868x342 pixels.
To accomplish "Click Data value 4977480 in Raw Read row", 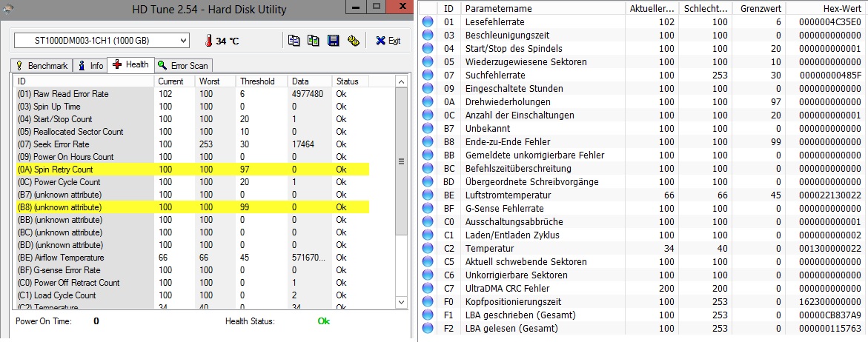I will 308,94.
